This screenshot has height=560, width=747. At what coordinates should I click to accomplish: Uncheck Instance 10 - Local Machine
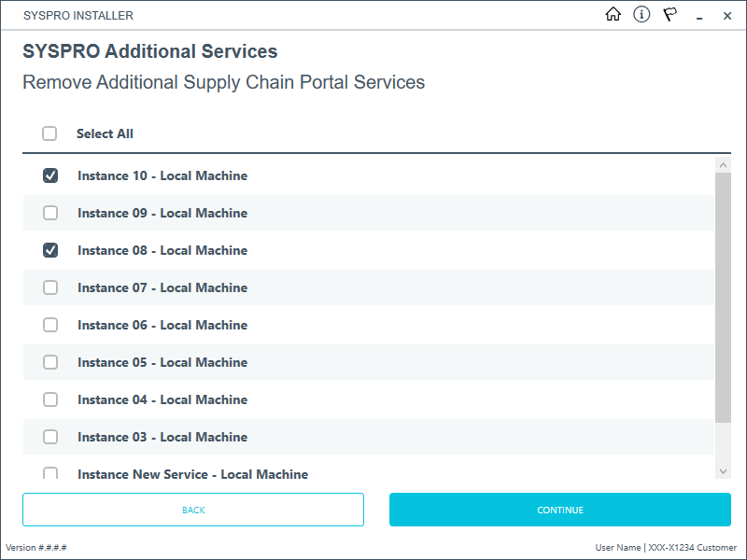[x=50, y=175]
